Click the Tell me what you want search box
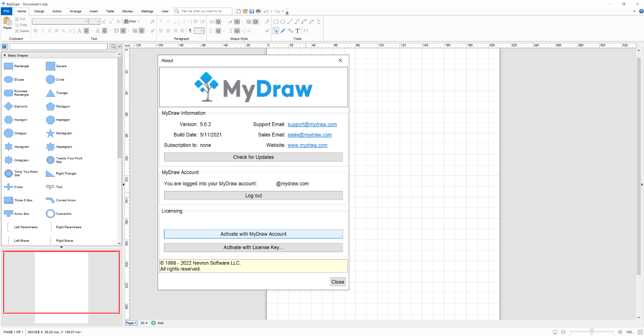 (203, 11)
